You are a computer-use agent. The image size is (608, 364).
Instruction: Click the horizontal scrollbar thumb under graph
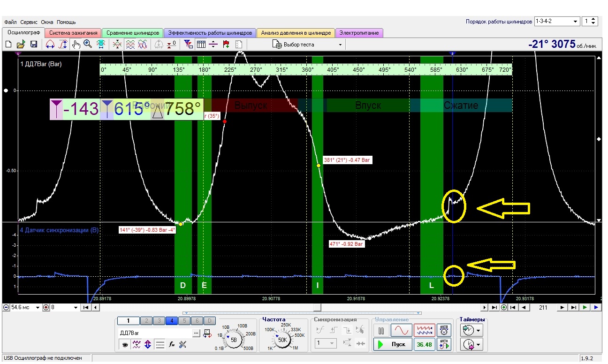click(x=318, y=307)
